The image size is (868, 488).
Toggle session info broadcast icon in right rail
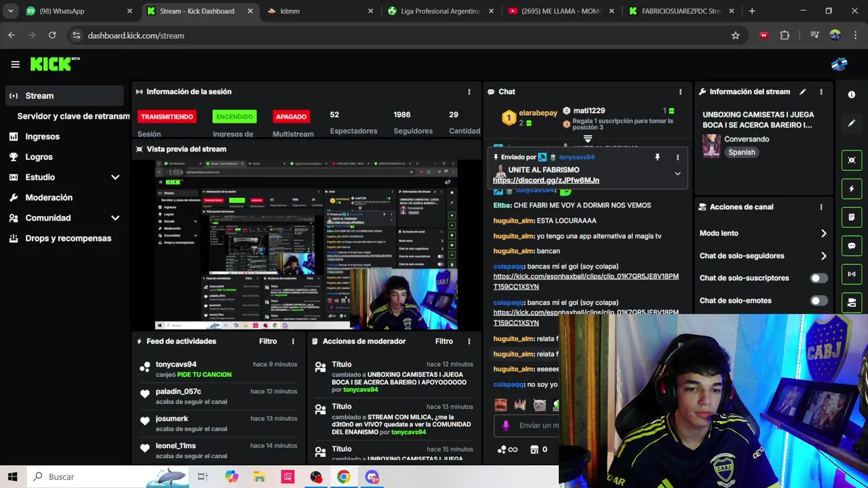(852, 274)
